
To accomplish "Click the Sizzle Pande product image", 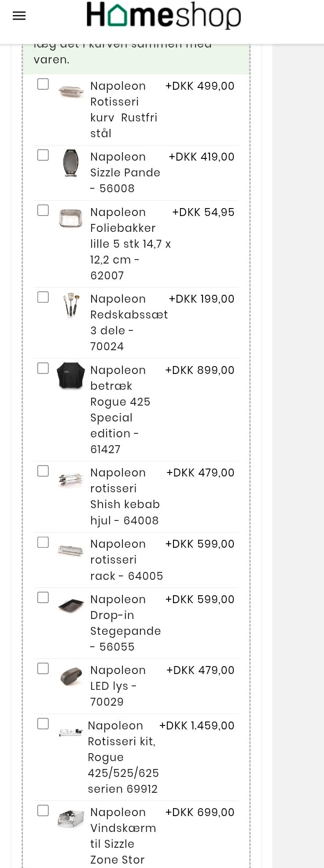I will pos(71,163).
